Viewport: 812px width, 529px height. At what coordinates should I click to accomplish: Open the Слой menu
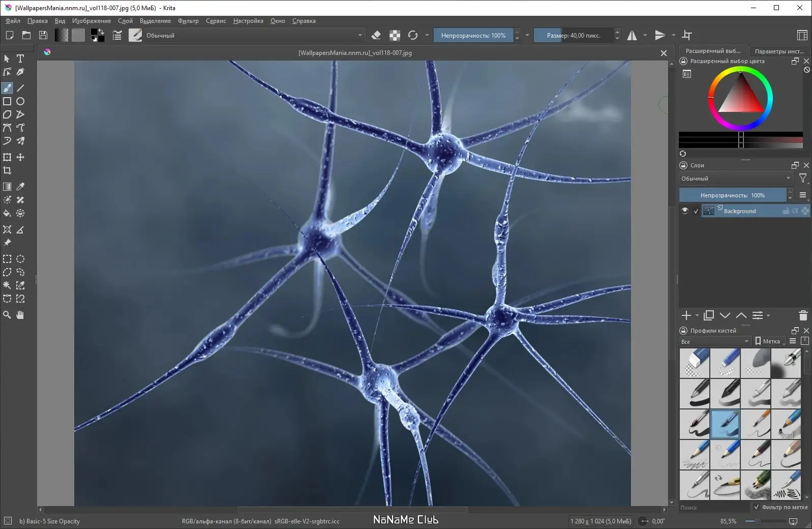point(125,21)
